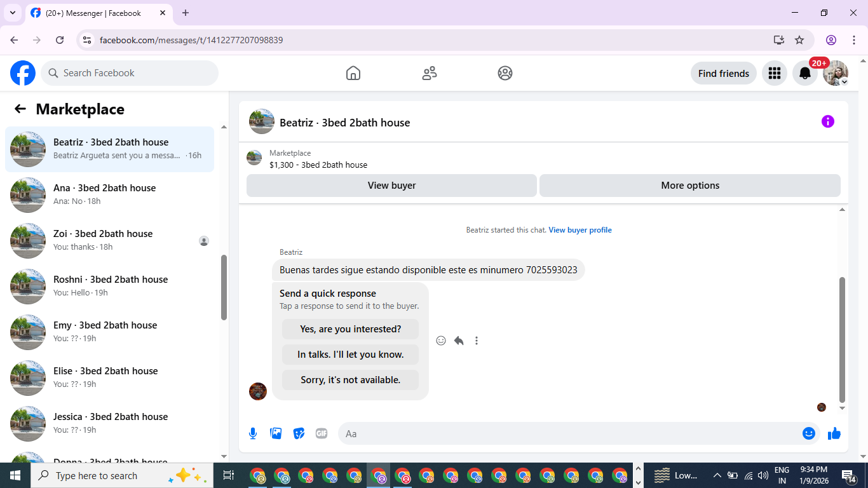Select the Messenger | Facebook browser tab
The height and width of the screenshot is (488, 868).
pyautogui.click(x=98, y=13)
